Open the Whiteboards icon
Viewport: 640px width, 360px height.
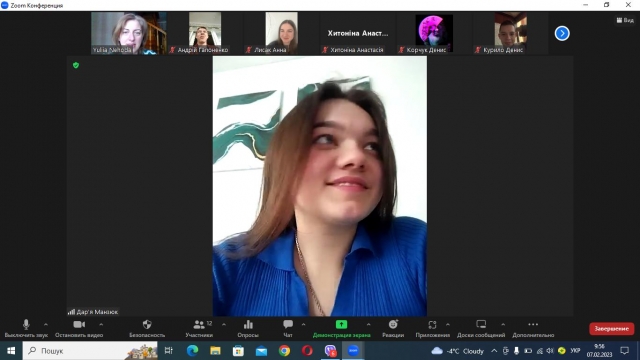(481, 328)
